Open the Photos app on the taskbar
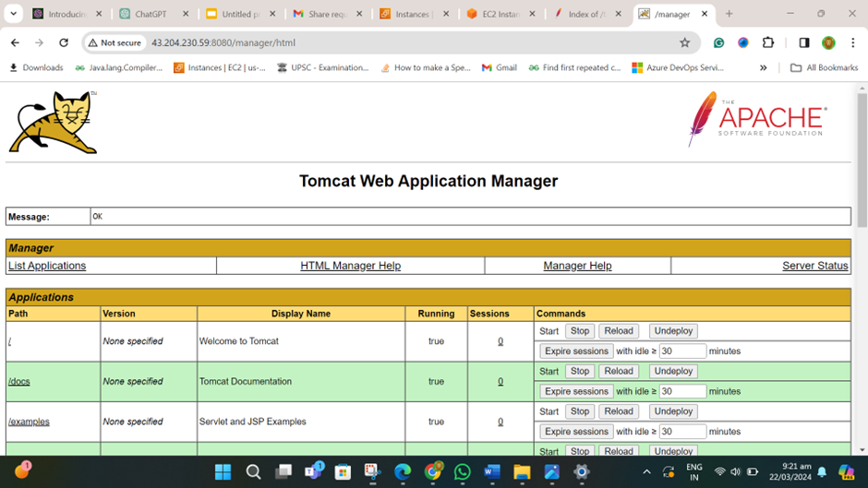This screenshot has height=488, width=868. [552, 472]
